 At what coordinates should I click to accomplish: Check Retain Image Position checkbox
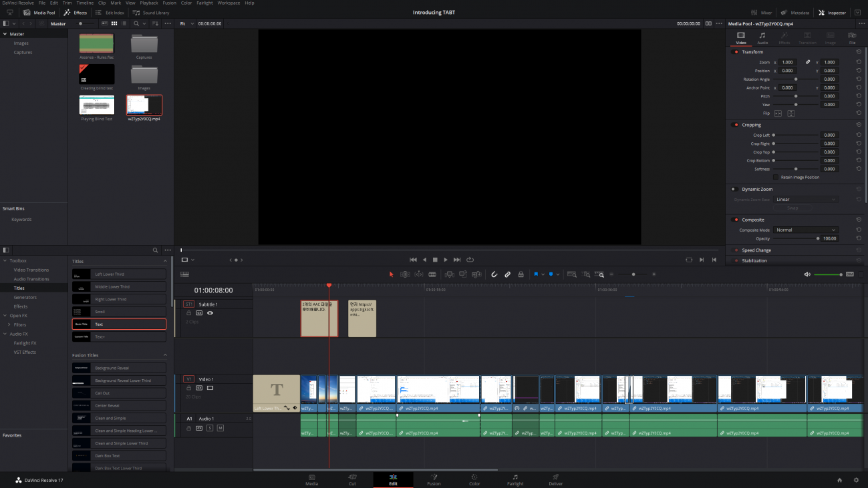(776, 178)
